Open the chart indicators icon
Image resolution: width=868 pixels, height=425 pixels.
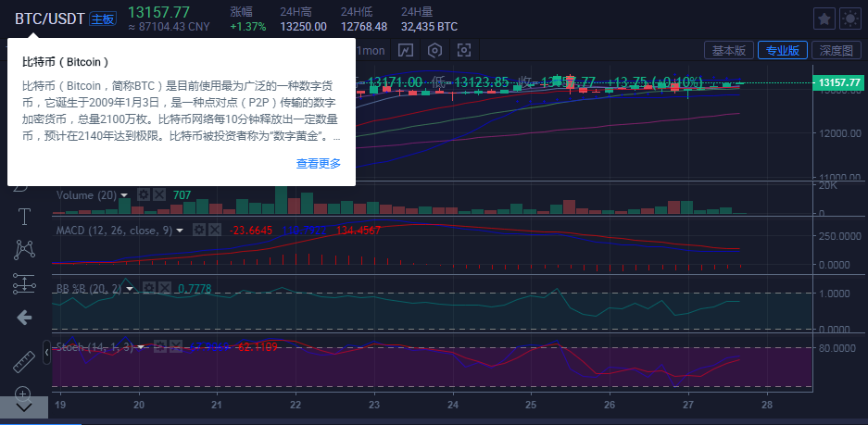coord(406,51)
